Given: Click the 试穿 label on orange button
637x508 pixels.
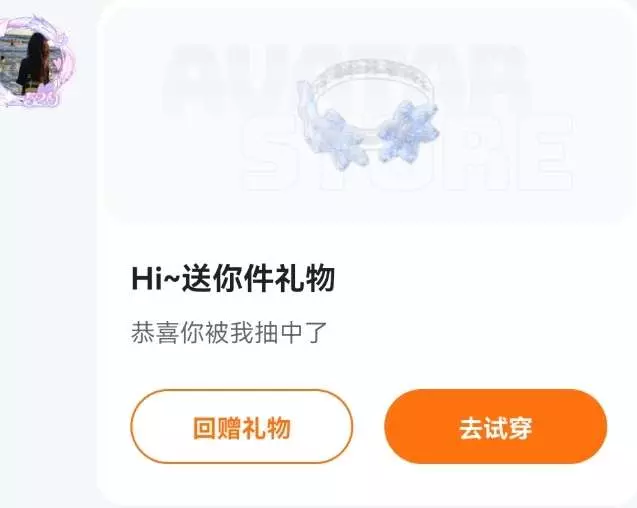Looking at the screenshot, I should pyautogui.click(x=508, y=428).
